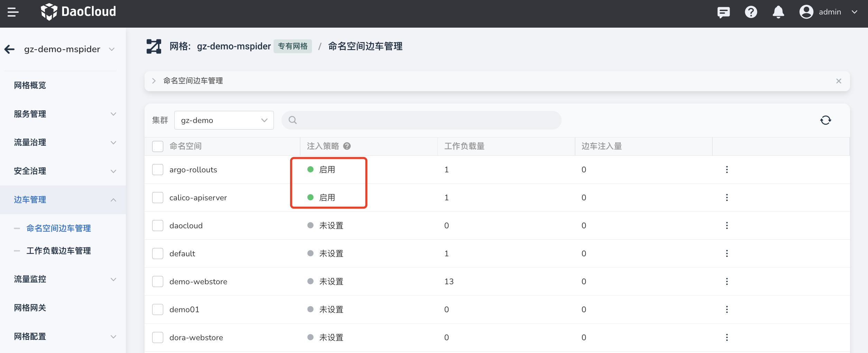Image resolution: width=868 pixels, height=353 pixels.
Task: Go back using the left arrow
Action: (10, 49)
